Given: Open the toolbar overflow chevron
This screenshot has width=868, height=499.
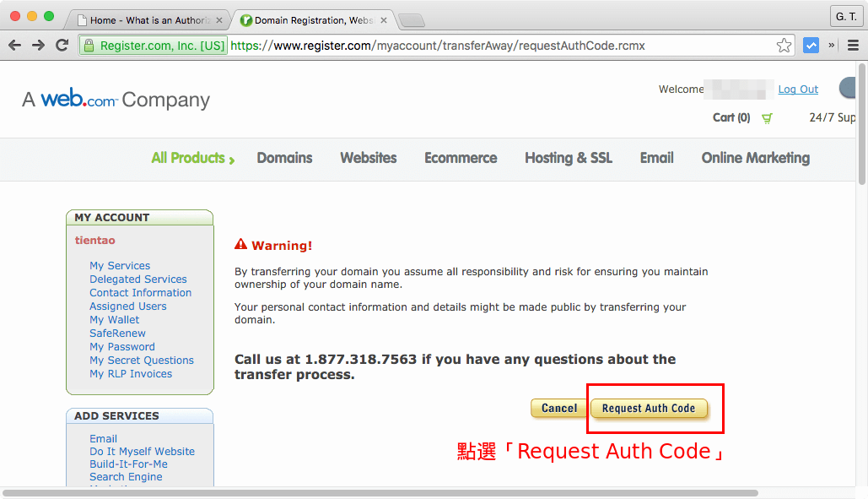Looking at the screenshot, I should [x=831, y=46].
